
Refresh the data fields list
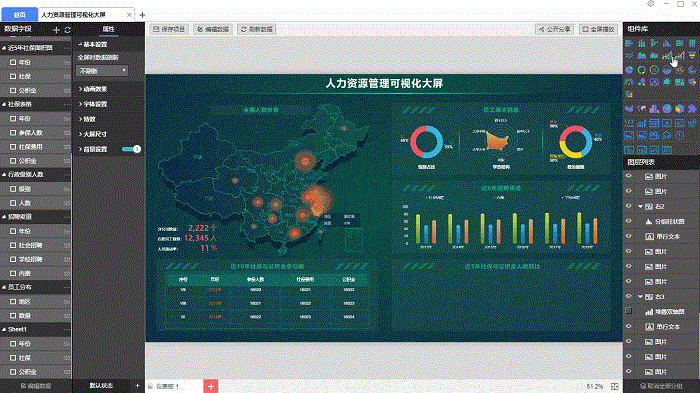pyautogui.click(x=67, y=30)
